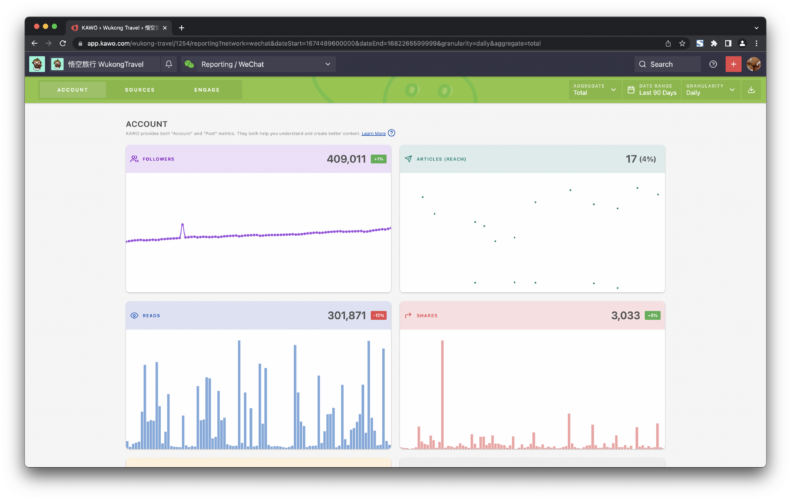Click the help icon beside Learn More
This screenshot has width=791, height=500.
point(392,133)
